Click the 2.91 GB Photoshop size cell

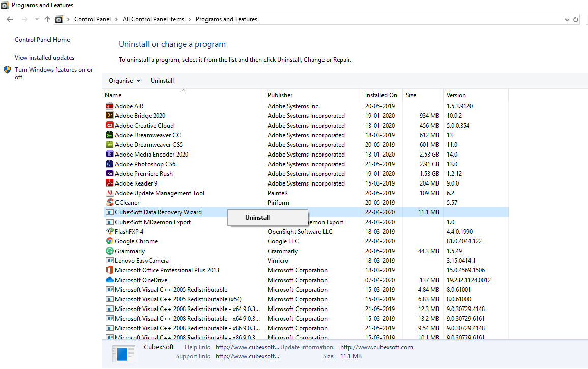click(429, 164)
